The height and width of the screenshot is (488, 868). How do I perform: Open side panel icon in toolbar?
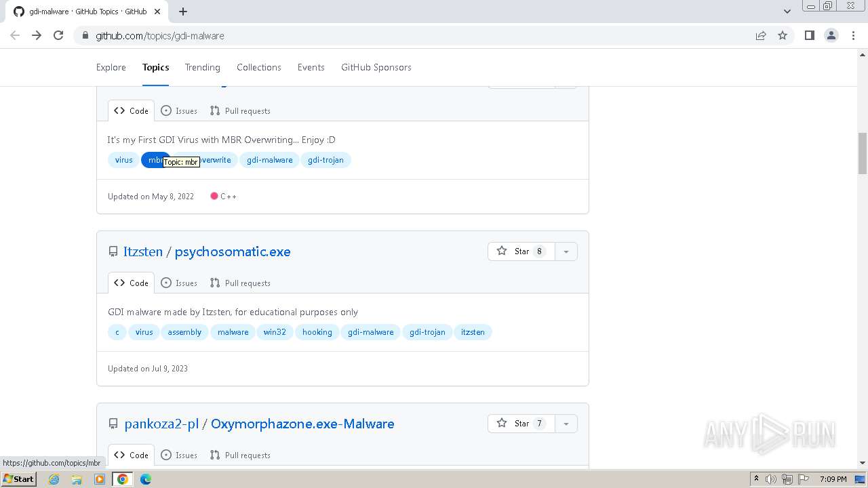tap(809, 35)
